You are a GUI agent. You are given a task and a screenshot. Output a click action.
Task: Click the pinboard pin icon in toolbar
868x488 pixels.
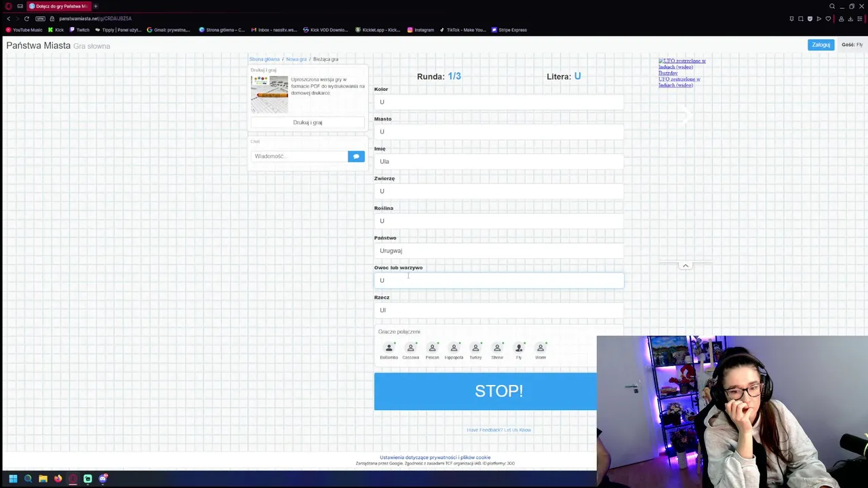tap(791, 18)
